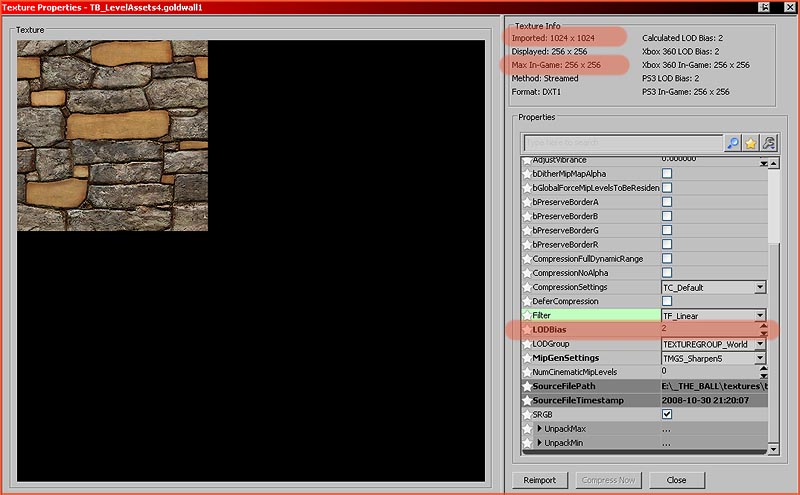Viewport: 800px width, 495px height.
Task: Favorite the UnpackMin star icon
Action: point(527,443)
